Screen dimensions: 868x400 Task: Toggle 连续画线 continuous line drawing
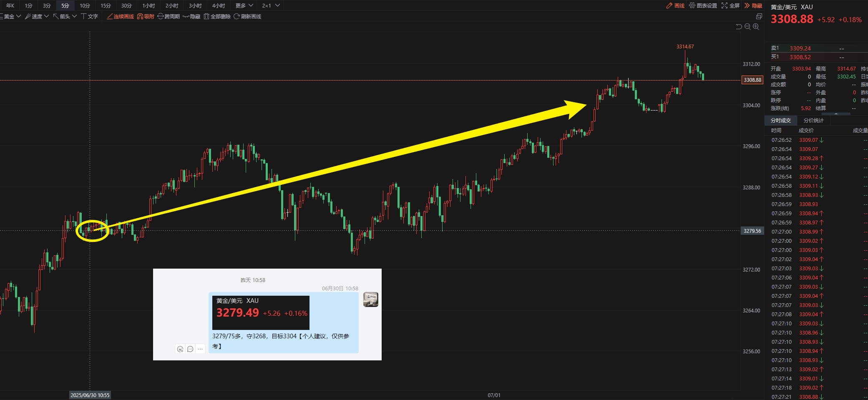(121, 16)
